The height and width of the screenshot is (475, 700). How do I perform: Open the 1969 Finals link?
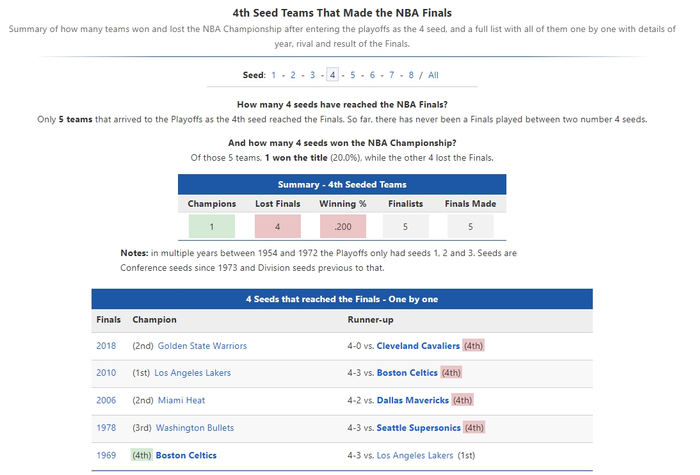[x=106, y=455]
